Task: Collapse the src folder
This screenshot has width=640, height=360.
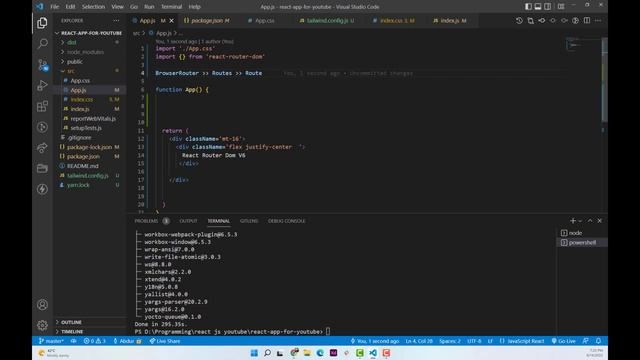Action: 89,71
